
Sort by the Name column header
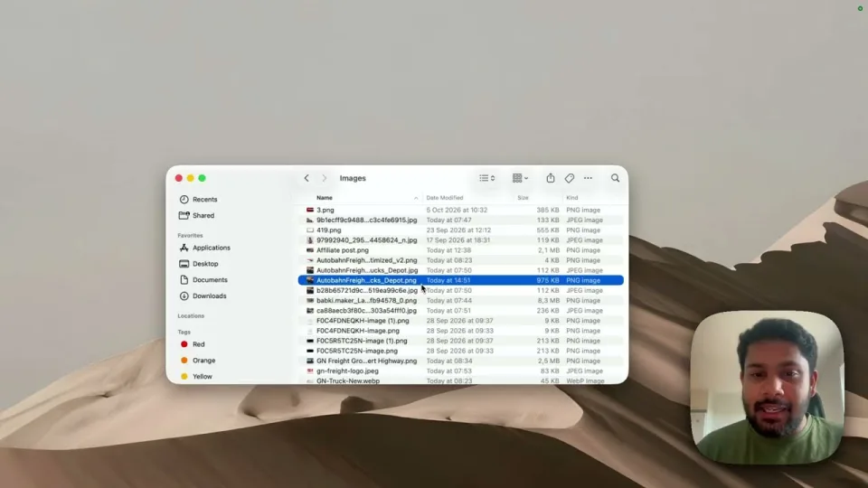(x=325, y=198)
